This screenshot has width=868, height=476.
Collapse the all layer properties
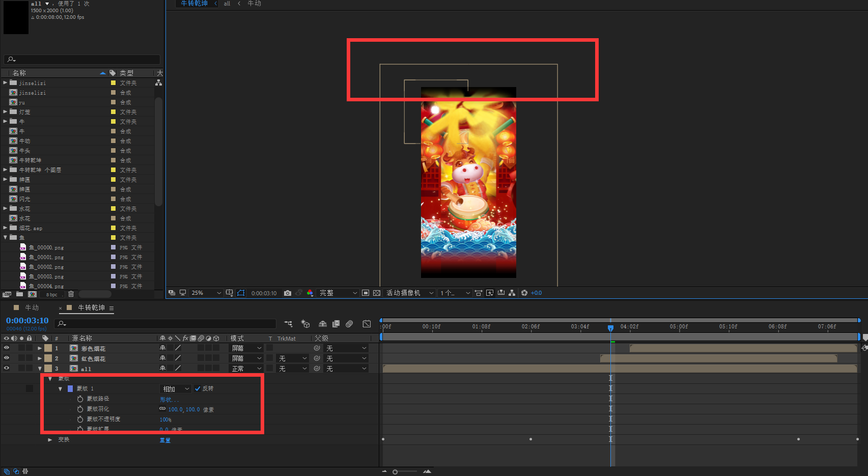point(40,369)
